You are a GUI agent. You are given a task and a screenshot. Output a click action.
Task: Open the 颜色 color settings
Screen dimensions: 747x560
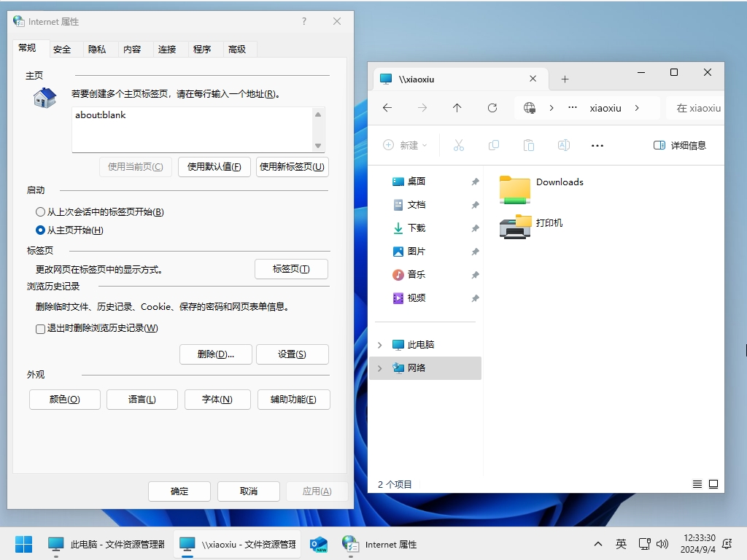pyautogui.click(x=64, y=399)
